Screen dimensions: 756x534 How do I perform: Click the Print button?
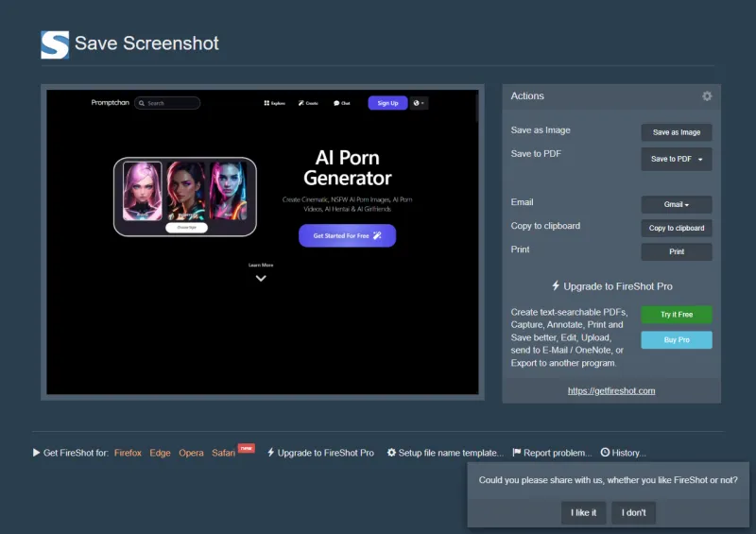[676, 251]
